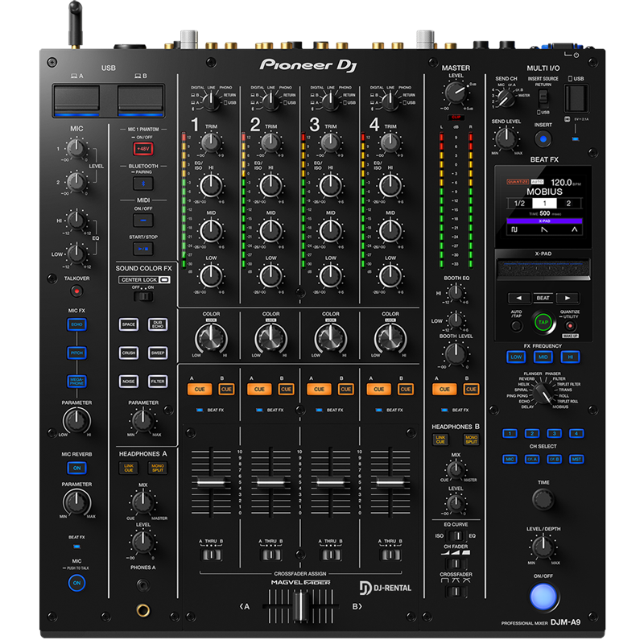This screenshot has height=644, width=644.
Task: Click the MASTER LEVEL knob
Action: coord(456,93)
